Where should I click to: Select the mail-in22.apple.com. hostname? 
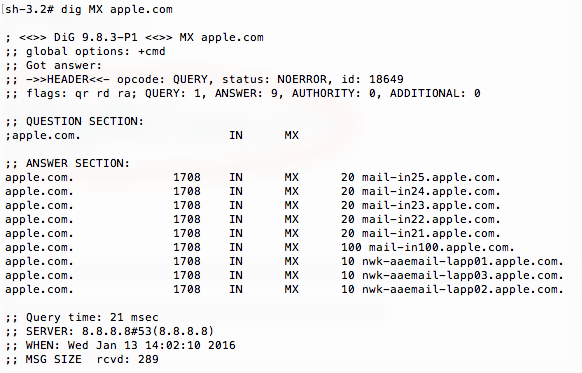click(x=431, y=220)
